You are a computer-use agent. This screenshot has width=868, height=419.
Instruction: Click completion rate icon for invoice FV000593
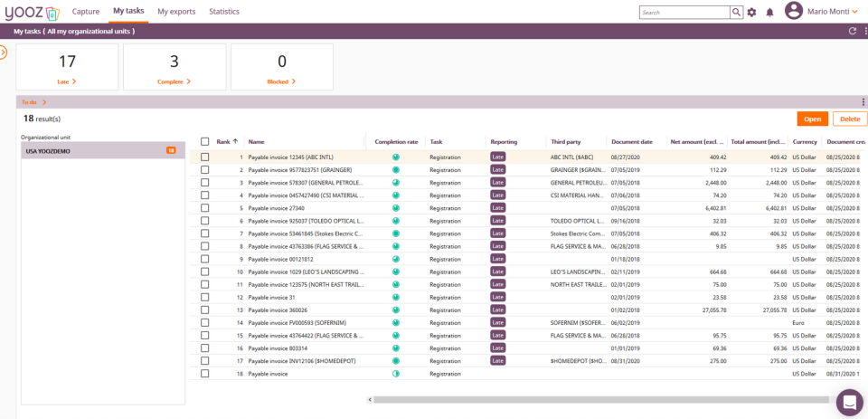coord(396,322)
